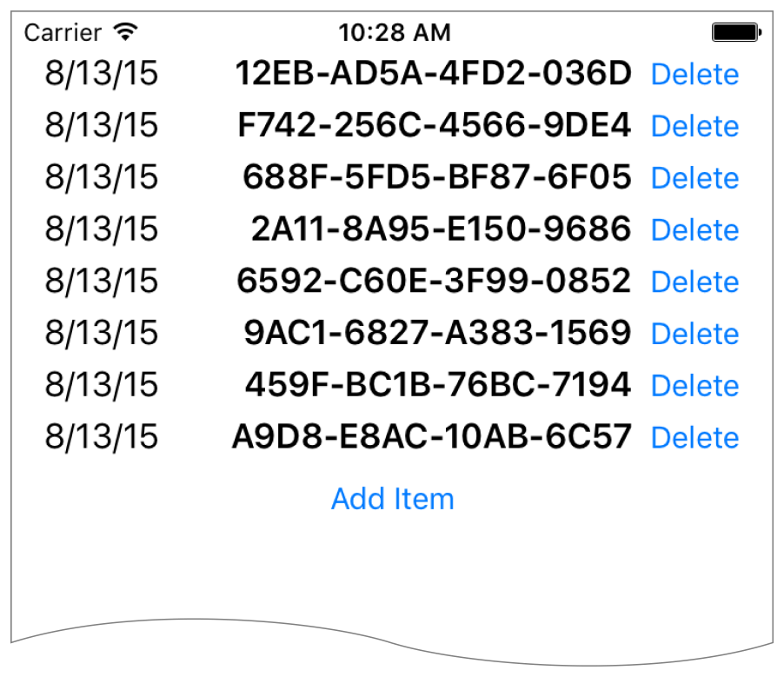
Task: Delete the F742-256C-4566-9DE4 entry
Action: [x=694, y=127]
